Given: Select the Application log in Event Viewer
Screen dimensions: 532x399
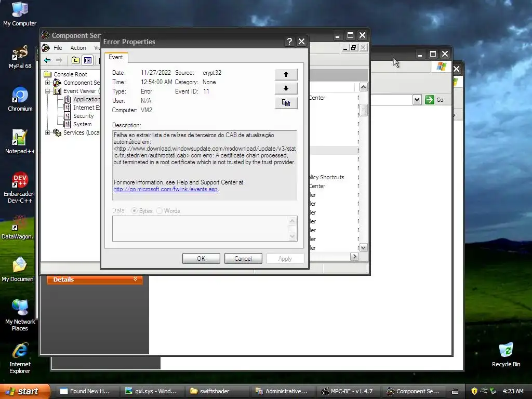Looking at the screenshot, I should pos(86,99).
